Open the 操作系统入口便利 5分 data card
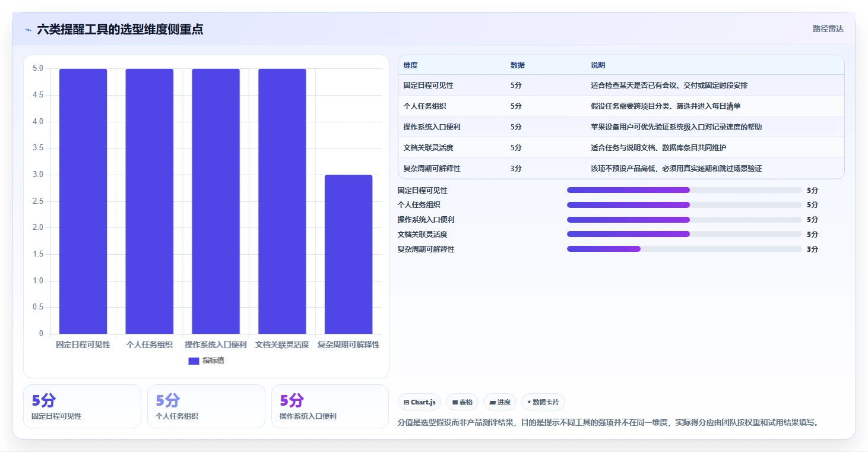The image size is (868, 452). point(330,406)
